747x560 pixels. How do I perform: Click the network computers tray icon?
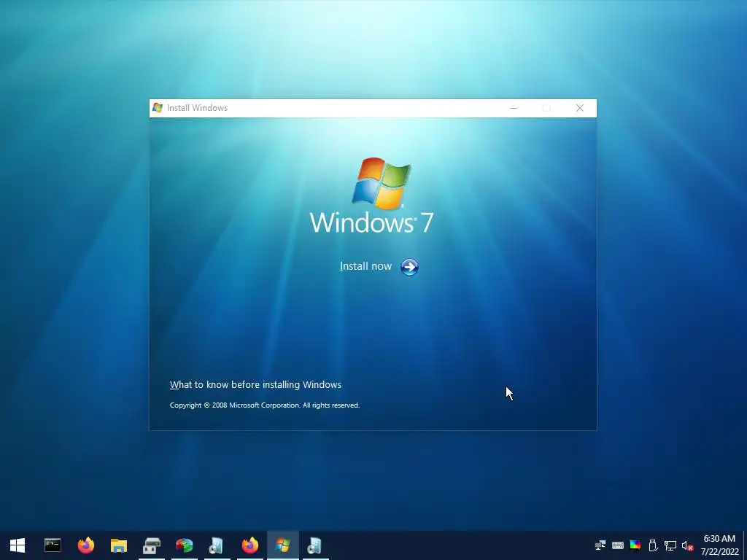point(600,545)
